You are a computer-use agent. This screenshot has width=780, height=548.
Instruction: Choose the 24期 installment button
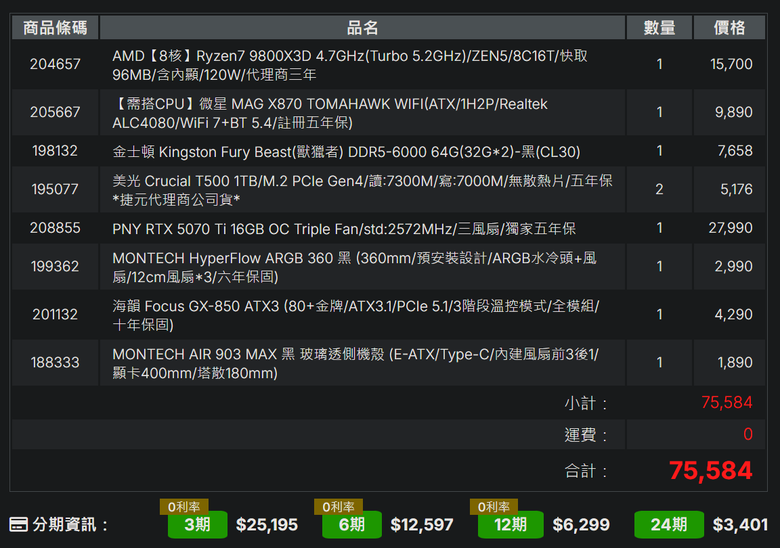point(669,525)
